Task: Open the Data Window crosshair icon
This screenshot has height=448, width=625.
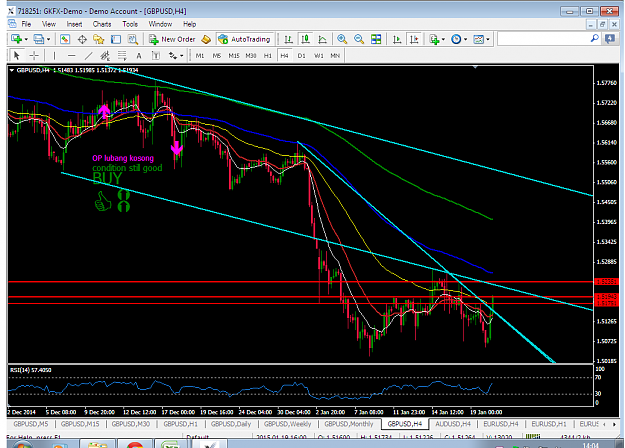Action: 82,39
